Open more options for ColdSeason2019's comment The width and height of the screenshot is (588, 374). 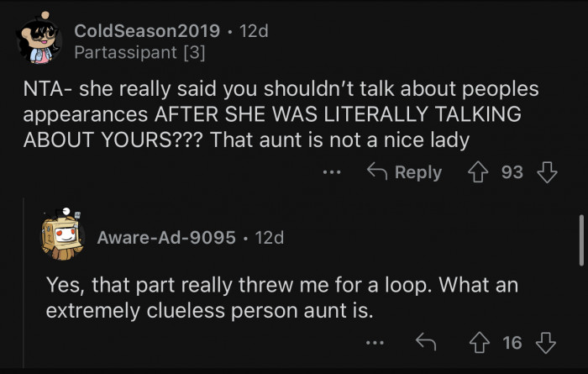click(x=333, y=172)
